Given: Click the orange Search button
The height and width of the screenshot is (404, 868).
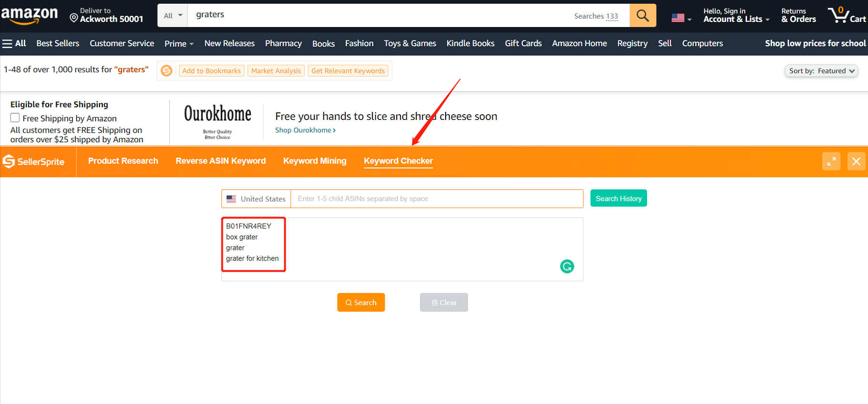Looking at the screenshot, I should click(x=361, y=303).
